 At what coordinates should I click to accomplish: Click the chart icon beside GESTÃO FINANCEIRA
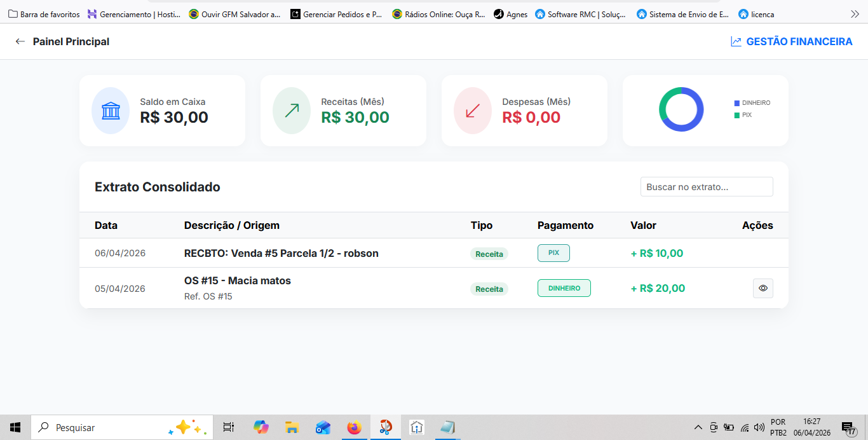coord(736,40)
